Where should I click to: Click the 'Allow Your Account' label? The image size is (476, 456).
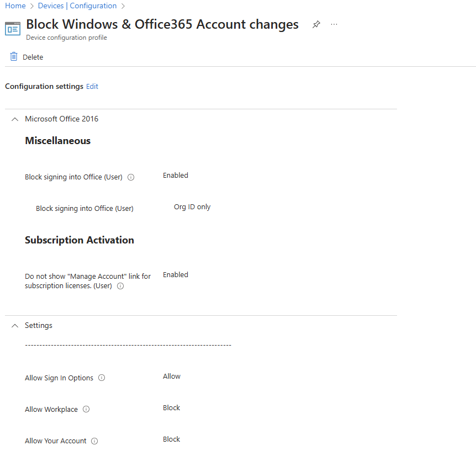[x=56, y=441]
